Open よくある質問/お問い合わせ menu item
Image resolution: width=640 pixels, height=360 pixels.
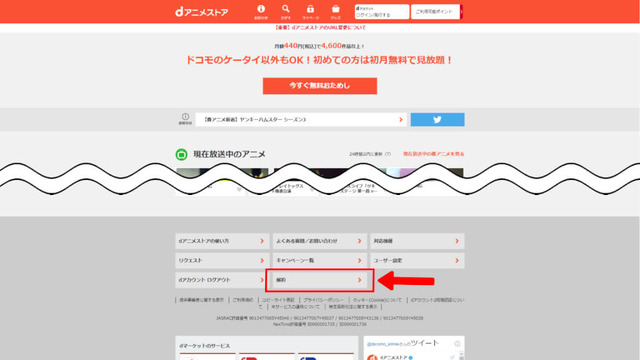coord(320,241)
